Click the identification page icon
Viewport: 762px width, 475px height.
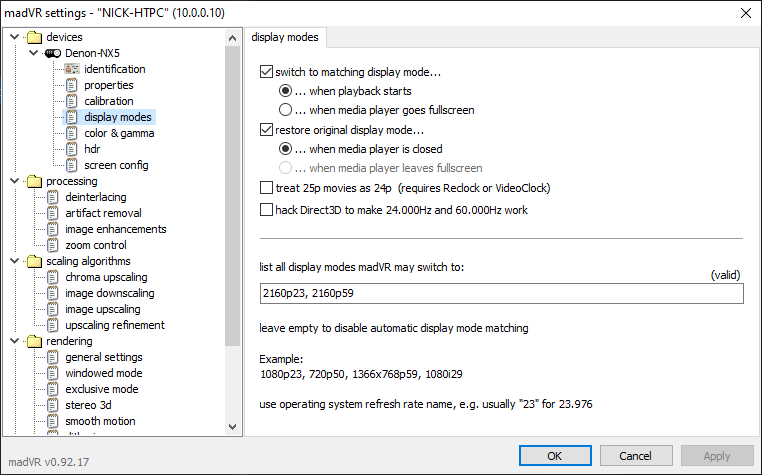pos(71,69)
